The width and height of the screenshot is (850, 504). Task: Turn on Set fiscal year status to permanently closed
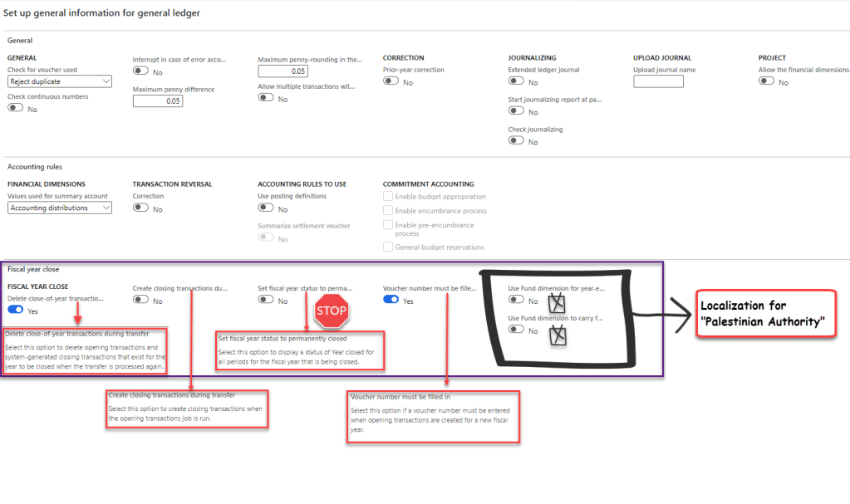(x=266, y=301)
